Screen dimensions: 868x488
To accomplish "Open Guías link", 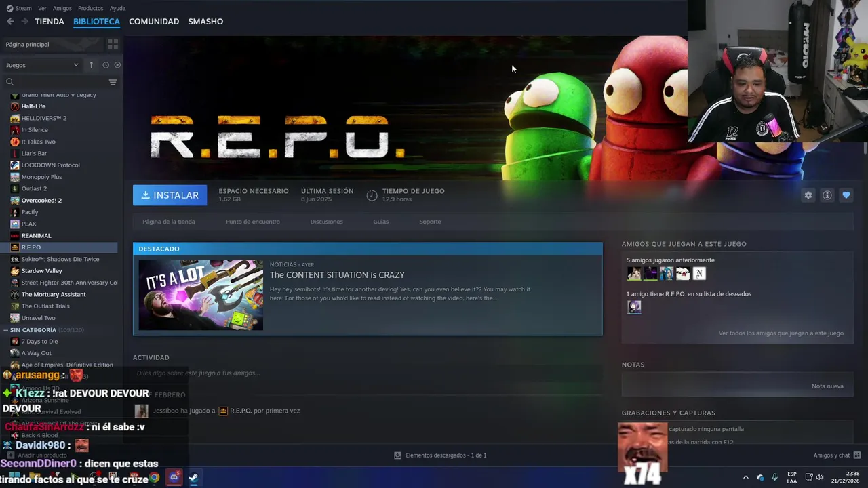I will pyautogui.click(x=380, y=222).
